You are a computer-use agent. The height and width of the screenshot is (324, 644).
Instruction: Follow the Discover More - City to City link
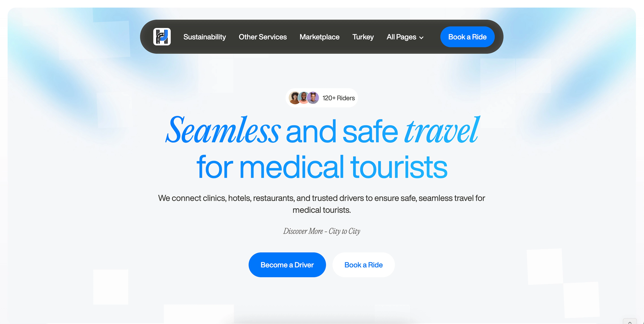coord(322,231)
